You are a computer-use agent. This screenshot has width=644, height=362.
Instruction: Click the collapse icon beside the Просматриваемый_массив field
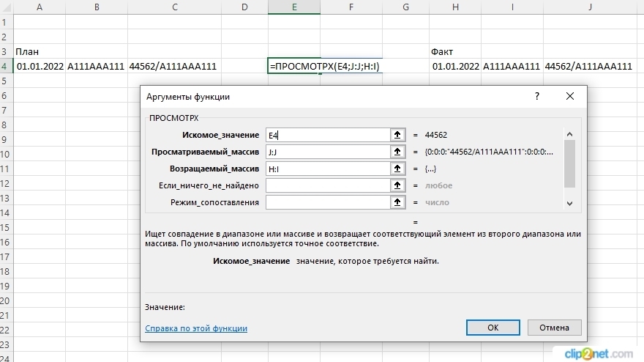tap(398, 152)
